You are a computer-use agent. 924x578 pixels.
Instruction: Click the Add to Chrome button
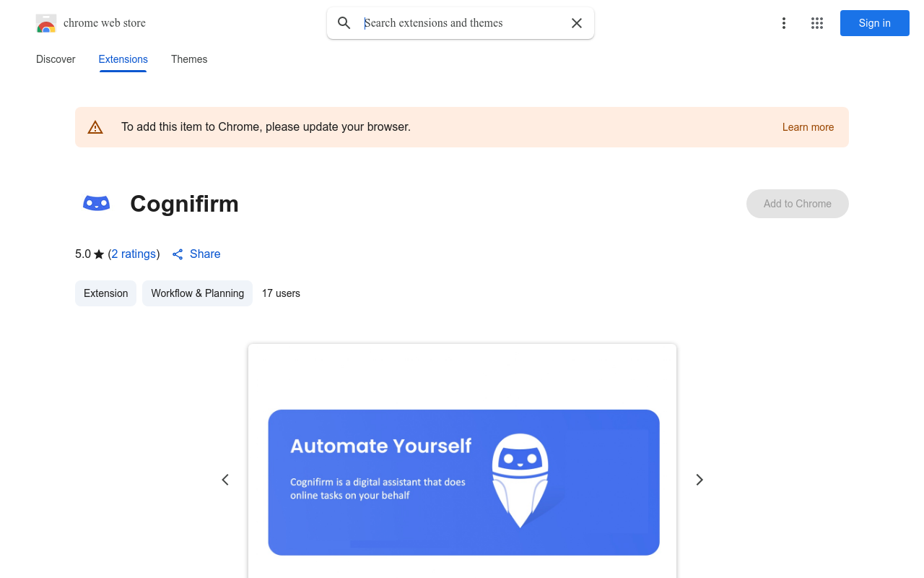click(x=798, y=204)
